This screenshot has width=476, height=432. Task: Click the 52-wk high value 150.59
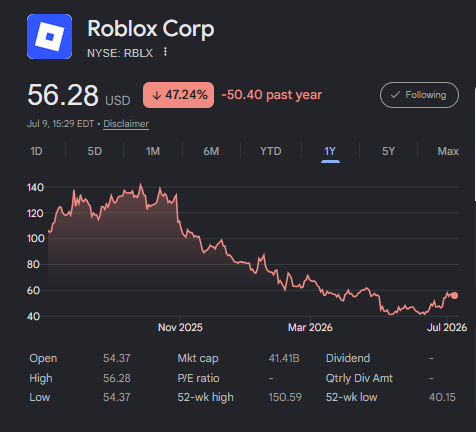point(285,397)
